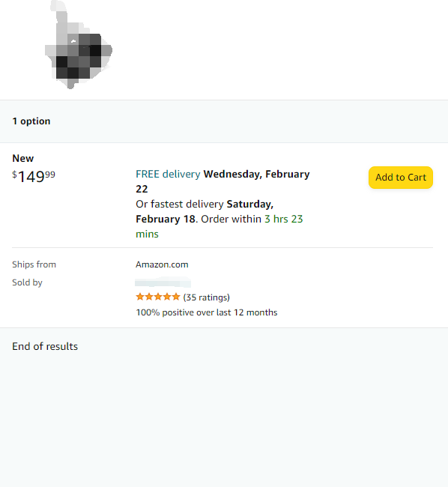Add the $149.99 item to cart
The height and width of the screenshot is (487, 448).
[x=401, y=178]
